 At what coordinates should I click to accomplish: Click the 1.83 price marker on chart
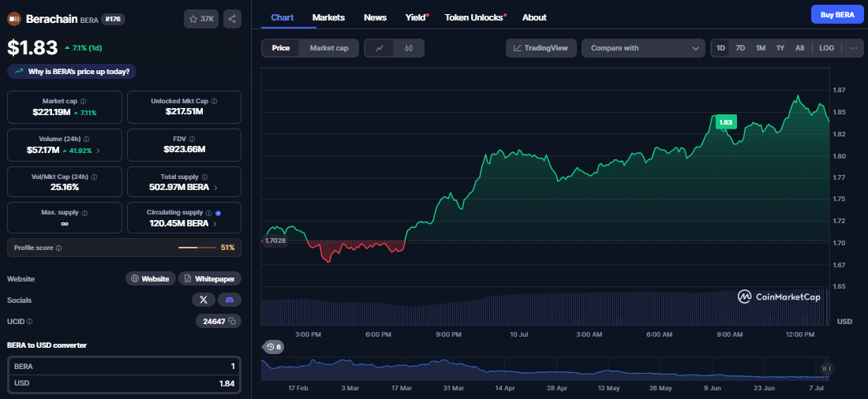pos(726,122)
